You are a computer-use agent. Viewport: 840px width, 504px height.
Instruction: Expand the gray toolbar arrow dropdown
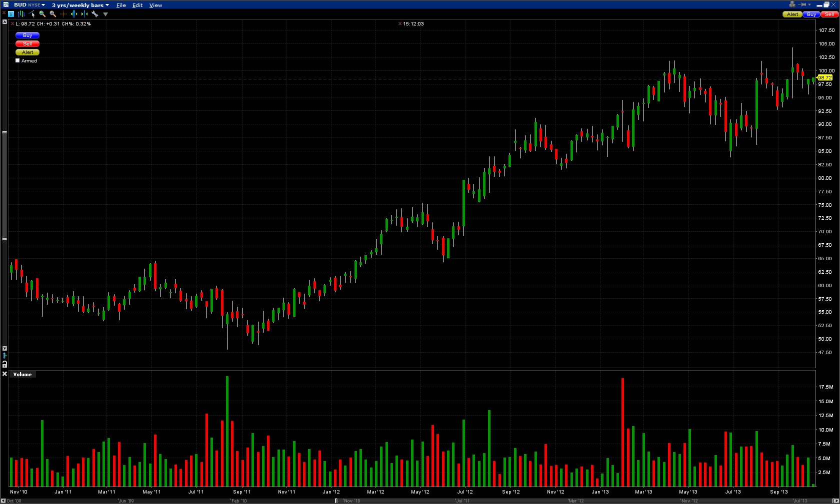105,14
